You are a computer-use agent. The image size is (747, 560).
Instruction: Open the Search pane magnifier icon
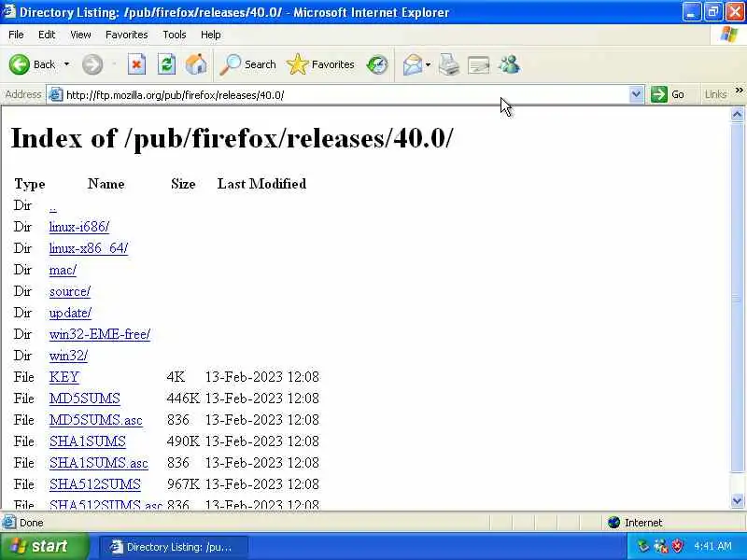click(230, 64)
